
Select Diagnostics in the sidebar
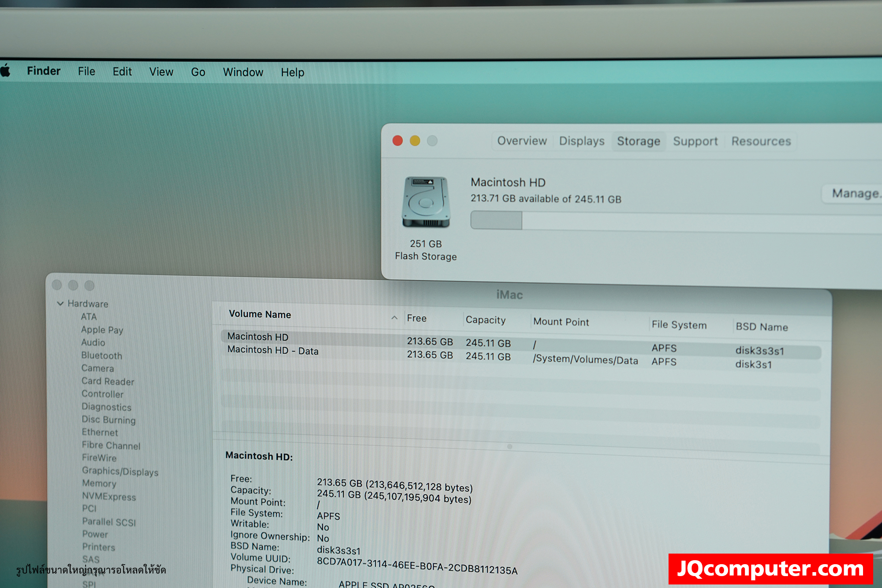pyautogui.click(x=106, y=407)
